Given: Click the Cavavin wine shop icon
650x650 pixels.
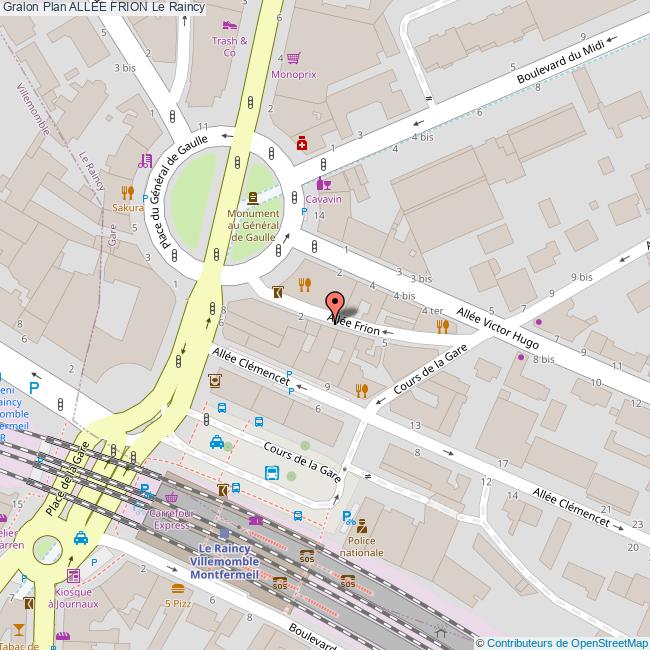Looking at the screenshot, I should [x=322, y=183].
